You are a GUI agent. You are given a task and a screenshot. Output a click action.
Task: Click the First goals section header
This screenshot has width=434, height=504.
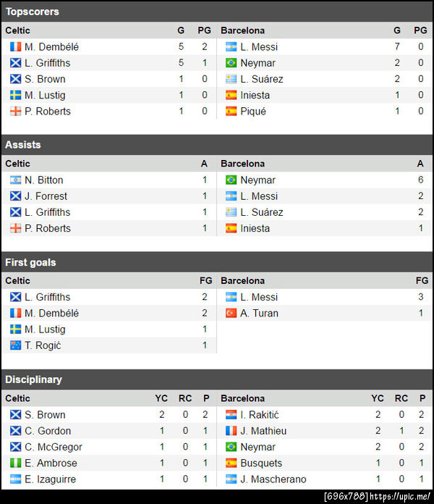click(30, 262)
